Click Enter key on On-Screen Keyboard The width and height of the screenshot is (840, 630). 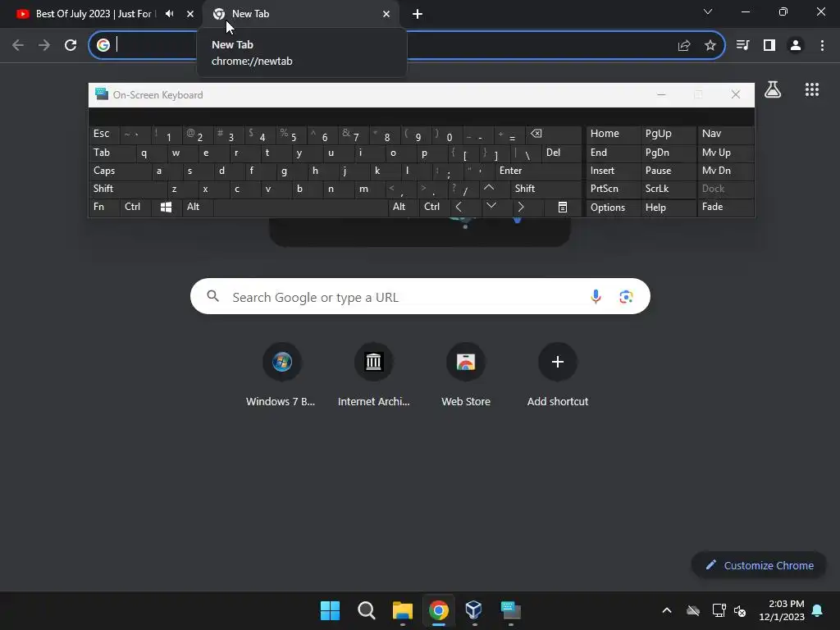[x=537, y=171]
